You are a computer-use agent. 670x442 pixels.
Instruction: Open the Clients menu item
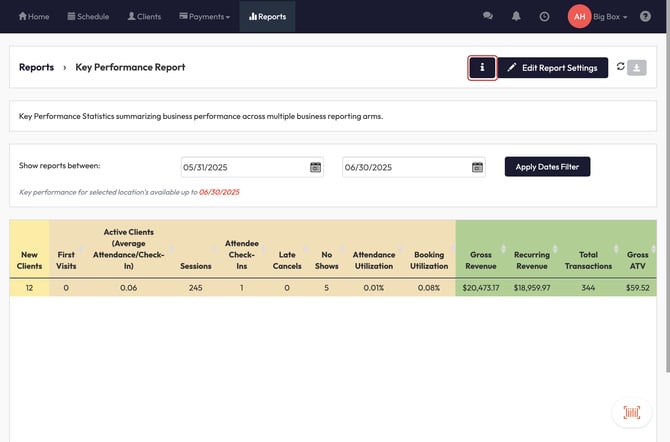[147, 17]
